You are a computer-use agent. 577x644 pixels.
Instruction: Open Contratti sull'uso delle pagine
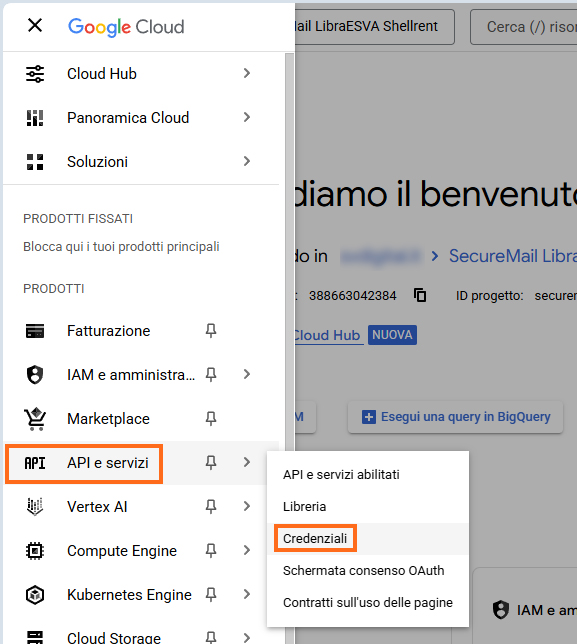368,603
